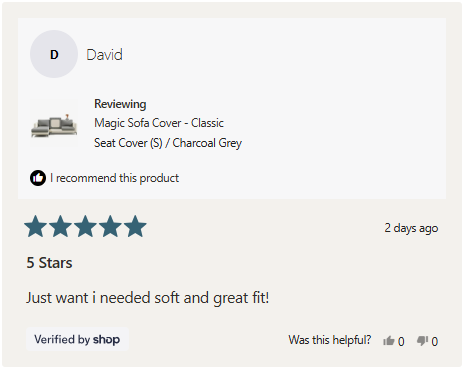This screenshot has width=462, height=369.
Task: Click the Verified by shop badge
Action: pos(77,339)
